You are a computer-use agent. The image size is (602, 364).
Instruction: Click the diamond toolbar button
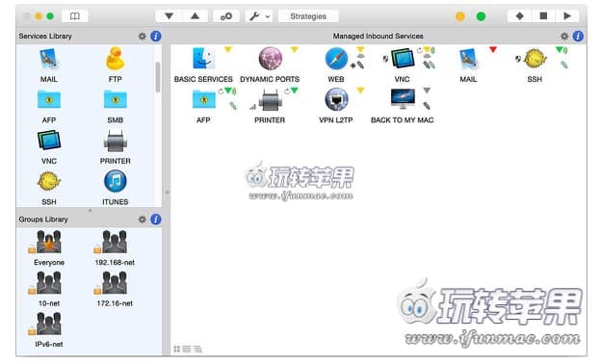click(x=519, y=16)
